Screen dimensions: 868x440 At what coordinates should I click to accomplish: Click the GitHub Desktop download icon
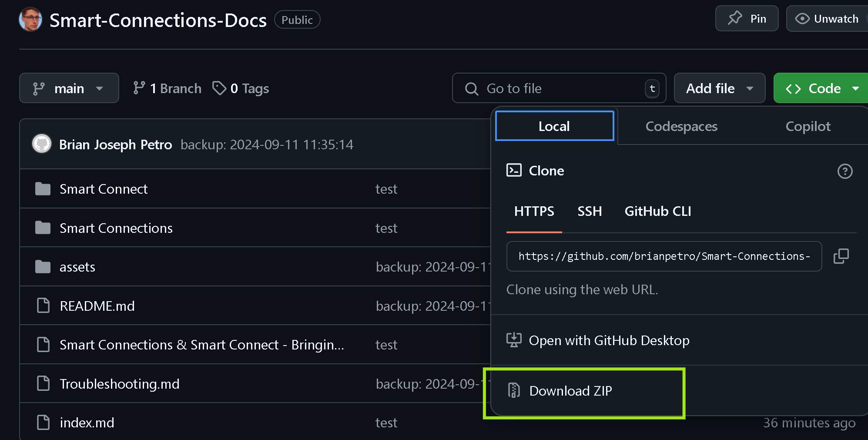pyautogui.click(x=514, y=340)
